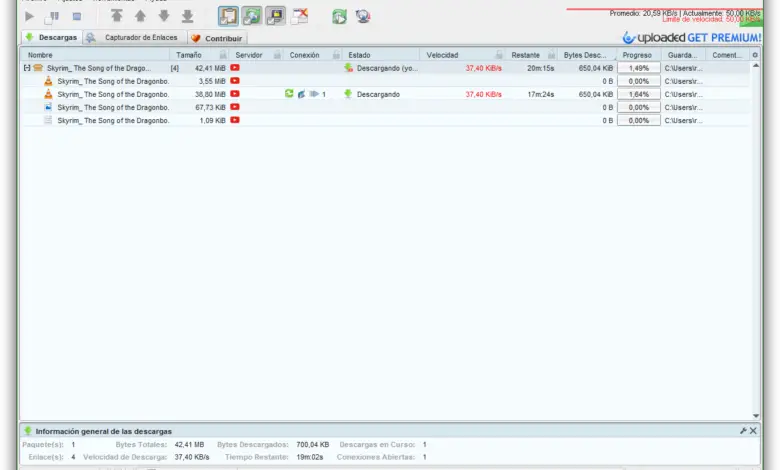Click the VLC icon of 38,80 MiB file
This screenshot has width=780, height=470.
[x=48, y=94]
